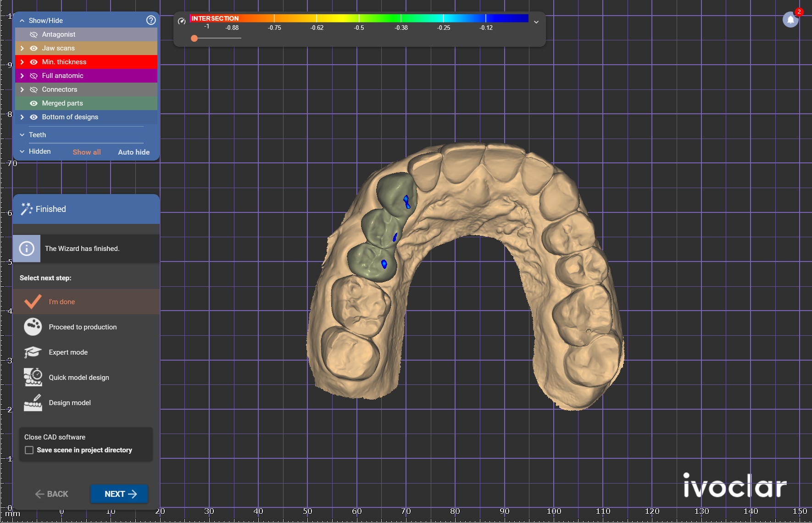
Task: Enable Save scene in project directory
Action: (x=29, y=450)
